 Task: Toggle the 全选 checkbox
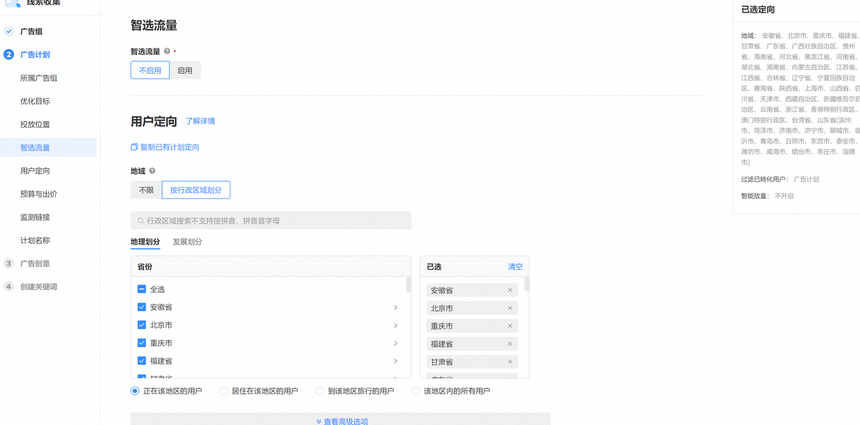(x=142, y=289)
